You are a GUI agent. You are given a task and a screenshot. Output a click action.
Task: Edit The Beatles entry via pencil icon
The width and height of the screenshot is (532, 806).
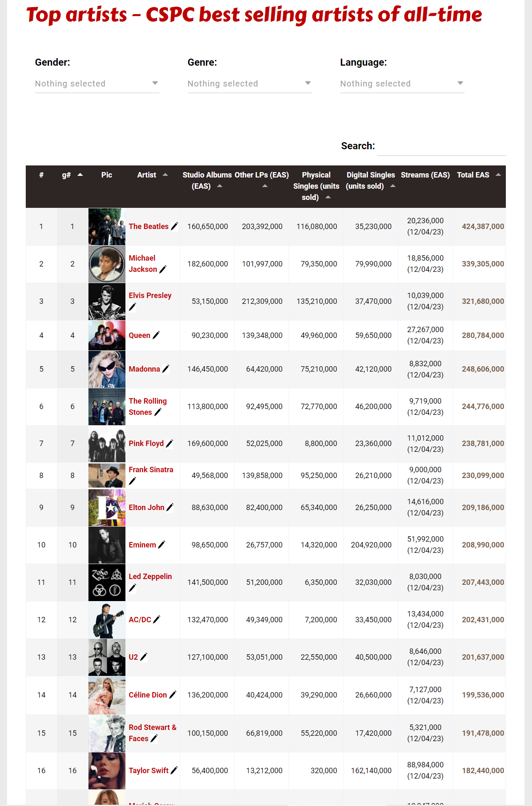pyautogui.click(x=174, y=227)
